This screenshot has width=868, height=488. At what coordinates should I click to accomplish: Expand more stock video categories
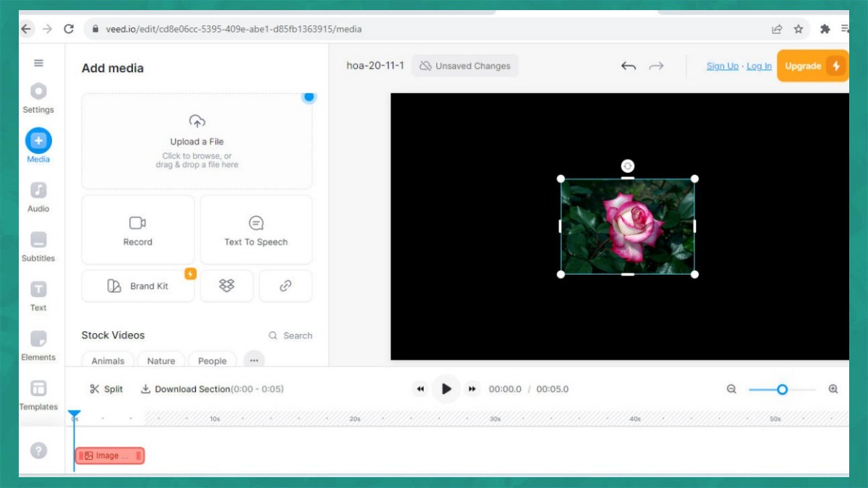coord(254,360)
